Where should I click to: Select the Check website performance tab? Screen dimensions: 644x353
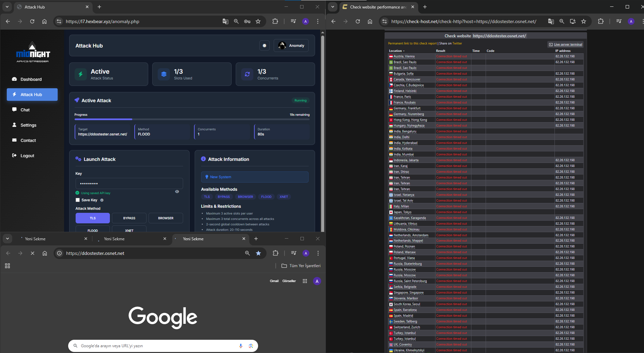point(378,7)
